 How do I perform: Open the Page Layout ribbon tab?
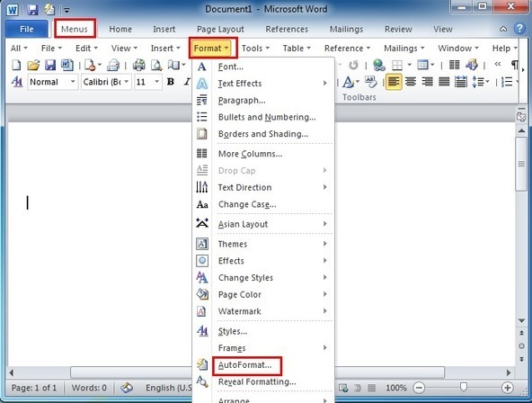click(220, 29)
